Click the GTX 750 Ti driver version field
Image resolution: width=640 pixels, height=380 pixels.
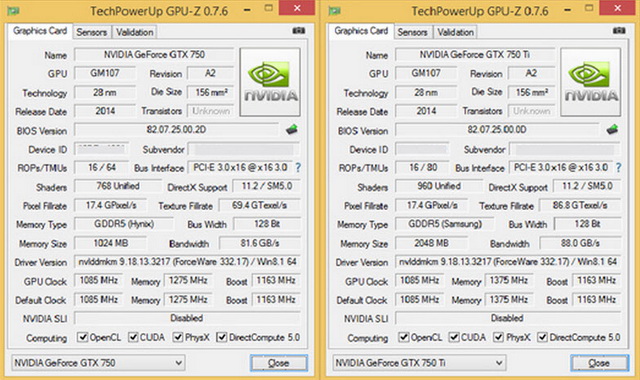click(508, 262)
